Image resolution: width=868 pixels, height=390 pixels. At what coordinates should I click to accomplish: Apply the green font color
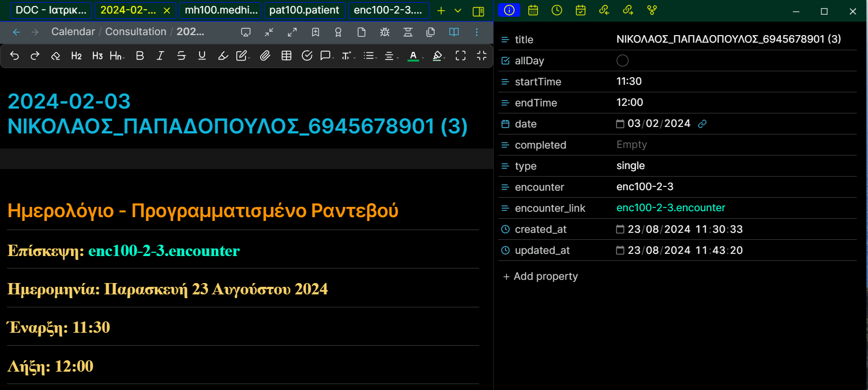(x=413, y=56)
